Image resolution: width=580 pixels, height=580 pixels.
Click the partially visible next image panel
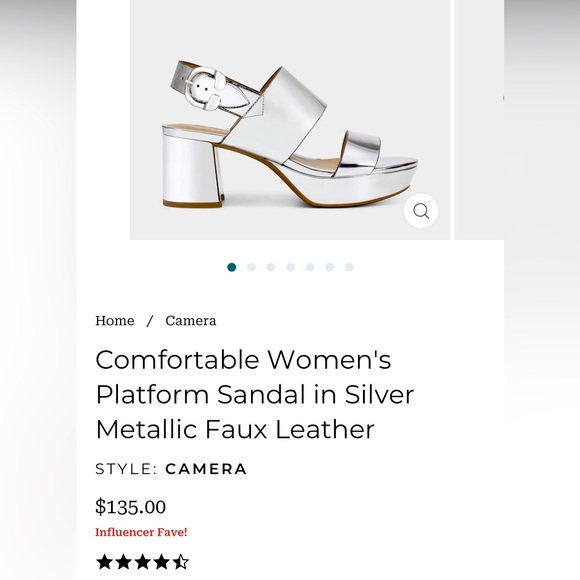pos(479,120)
